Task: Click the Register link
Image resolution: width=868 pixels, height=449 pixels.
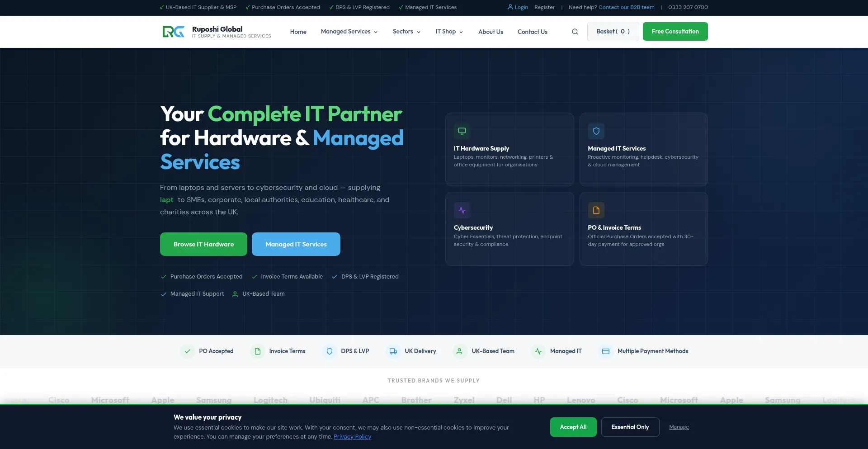Action: click(544, 7)
